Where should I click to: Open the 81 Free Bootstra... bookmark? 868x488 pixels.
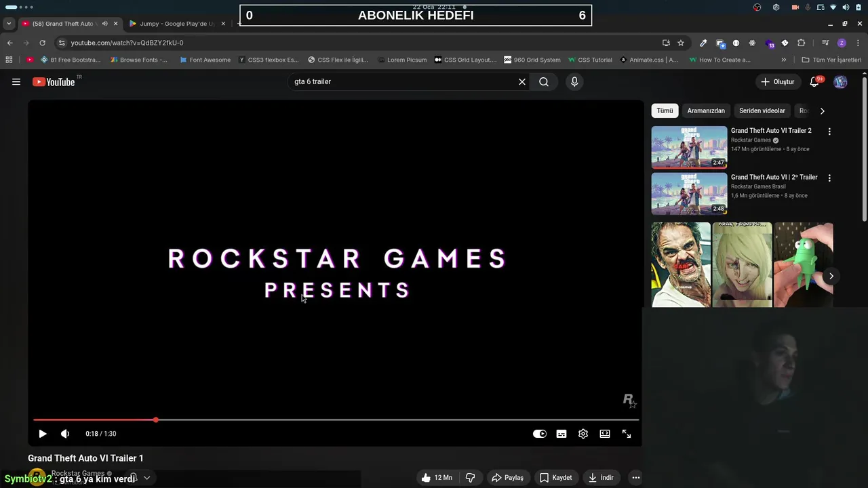tap(69, 60)
